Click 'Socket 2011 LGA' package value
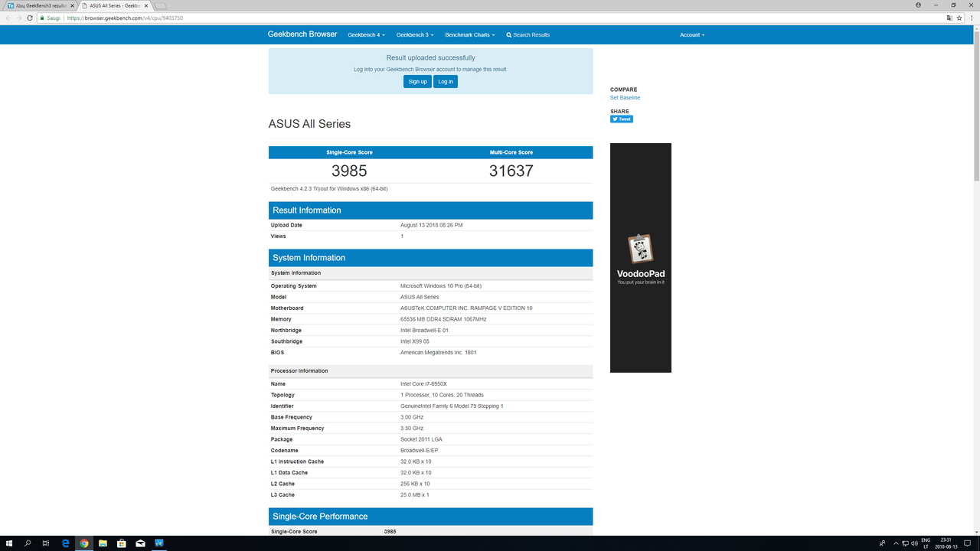Screen dimensions: 980x551 click(x=421, y=439)
